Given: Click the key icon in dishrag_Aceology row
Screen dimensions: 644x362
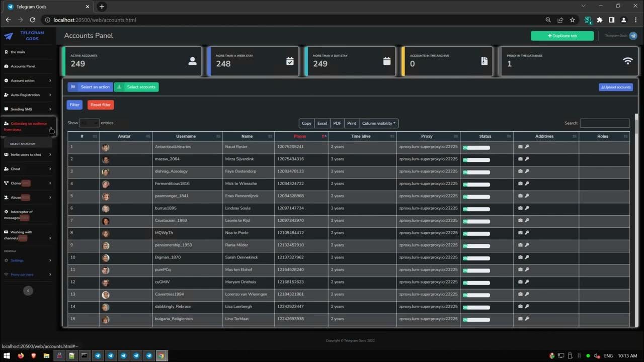Looking at the screenshot, I should click(x=527, y=171).
